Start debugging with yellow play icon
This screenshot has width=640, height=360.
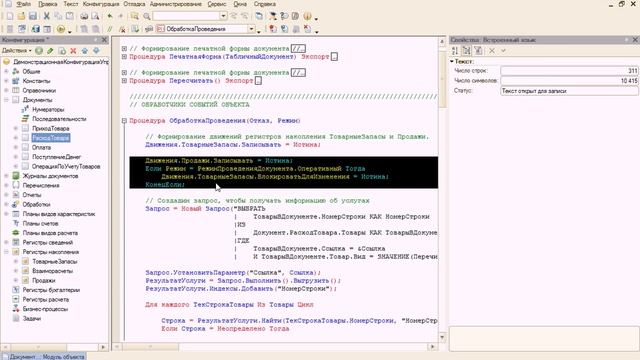(x=61, y=29)
